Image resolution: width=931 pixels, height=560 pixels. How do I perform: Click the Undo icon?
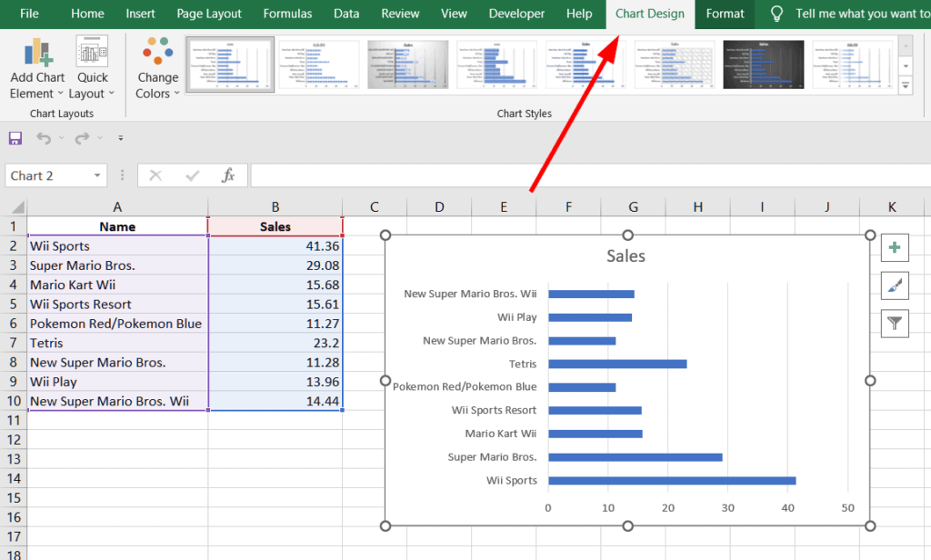pos(43,137)
